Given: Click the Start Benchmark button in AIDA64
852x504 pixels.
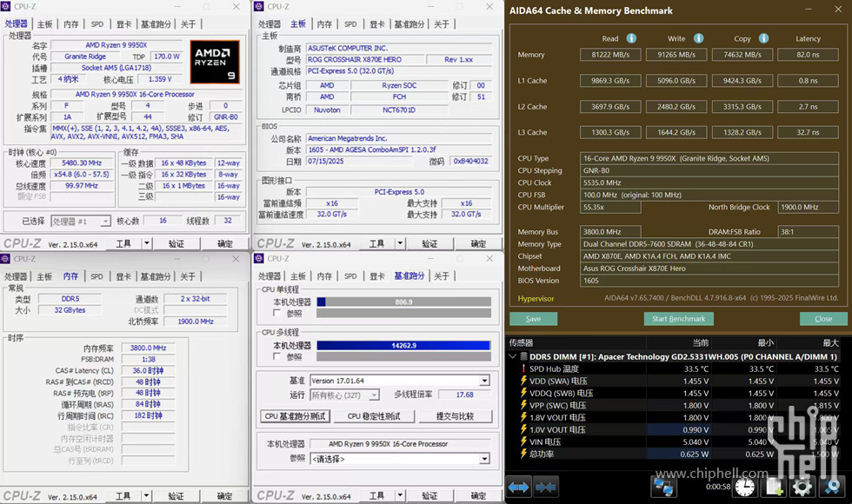Looking at the screenshot, I should pyautogui.click(x=679, y=319).
